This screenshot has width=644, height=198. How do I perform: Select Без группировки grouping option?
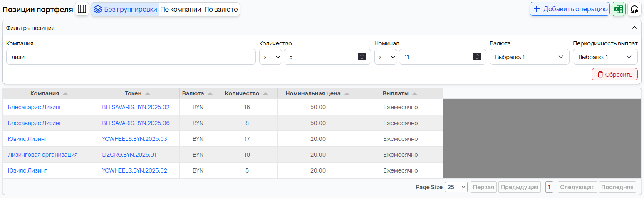coord(125,9)
